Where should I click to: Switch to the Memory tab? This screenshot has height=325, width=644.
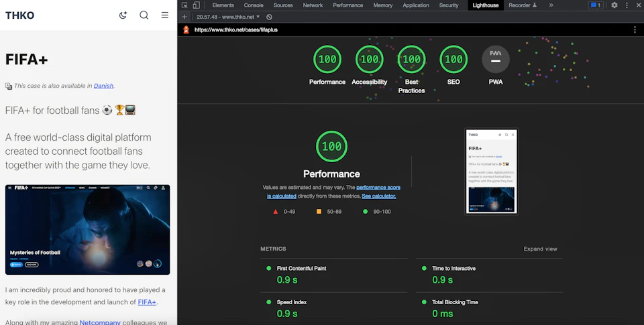383,5
